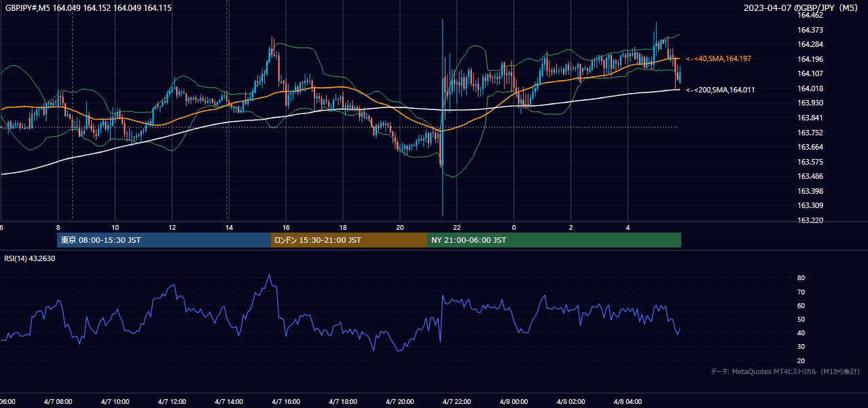Click the 4/7 12:00 date label
Viewport: 868px width, 408px height.
pyautogui.click(x=171, y=402)
